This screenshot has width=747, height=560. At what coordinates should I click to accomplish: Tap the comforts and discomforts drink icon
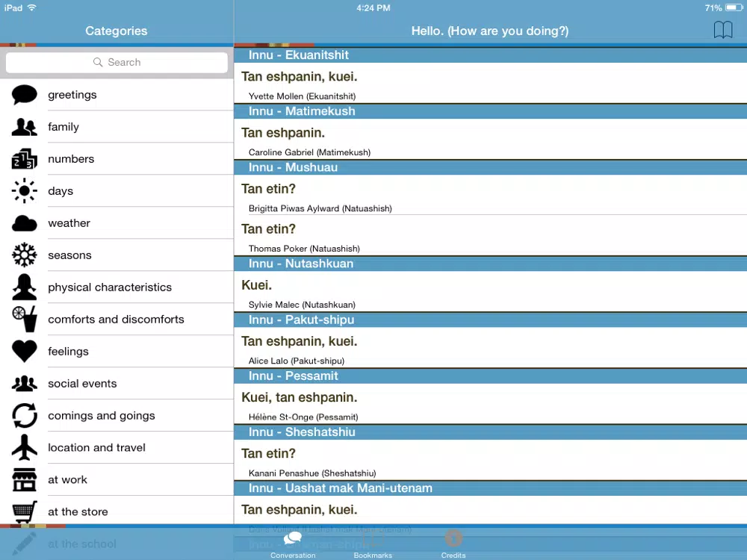(x=25, y=319)
